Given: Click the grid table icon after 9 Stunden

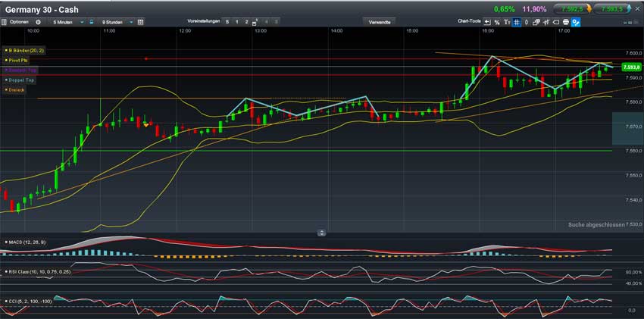Looking at the screenshot, I should [140, 22].
